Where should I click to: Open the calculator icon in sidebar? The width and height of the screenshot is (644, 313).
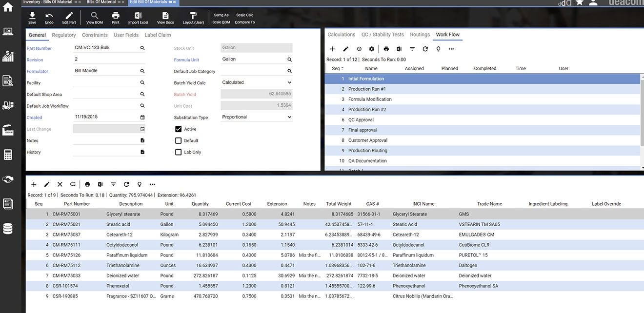click(x=8, y=155)
